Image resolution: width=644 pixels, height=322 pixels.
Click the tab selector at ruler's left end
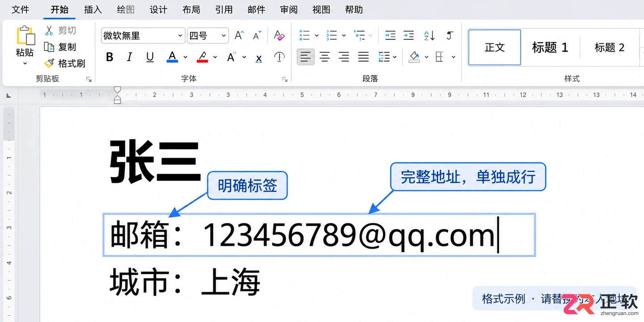(x=9, y=95)
